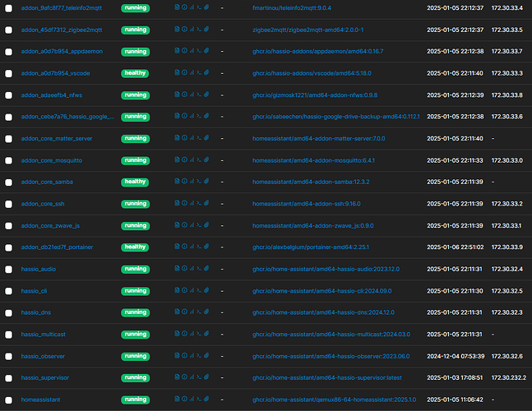532x411 pixels.
Task: Tick checkbox for addon_45df7312_zigbee2mqtt
Action: (x=8, y=30)
